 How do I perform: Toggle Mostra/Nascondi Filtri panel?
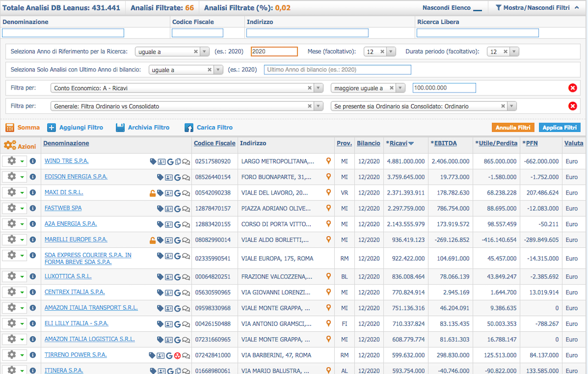(x=537, y=8)
